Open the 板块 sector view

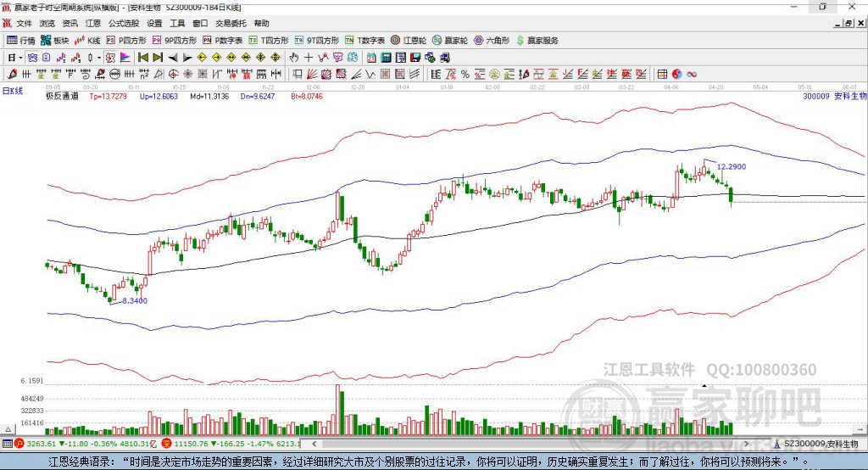(55, 41)
